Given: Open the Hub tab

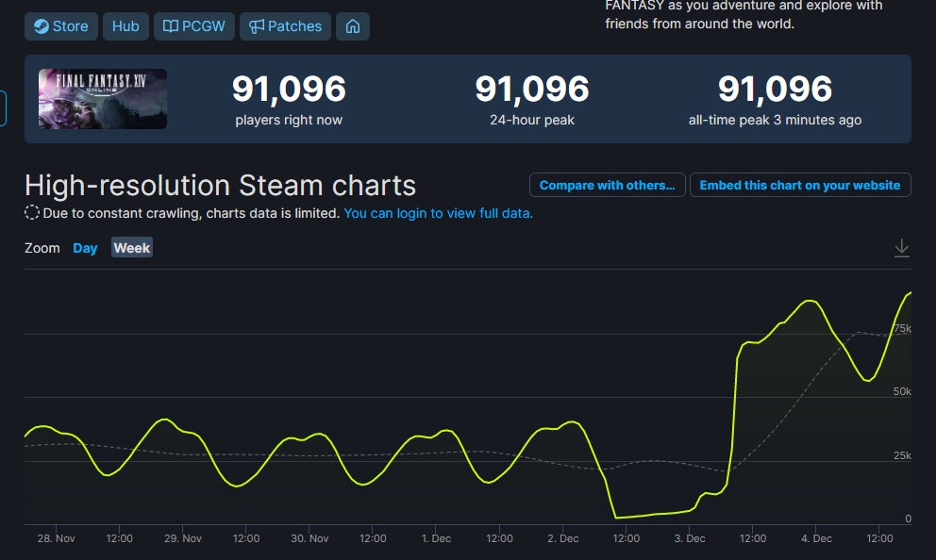Looking at the screenshot, I should tap(125, 26).
